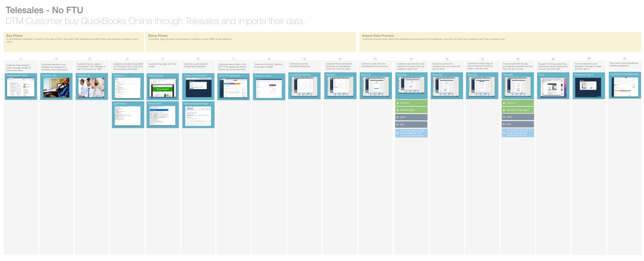The height and width of the screenshot is (261, 644).
Task: Open the Beanstalk thumbnail in step 11
Action: coord(376,86)
